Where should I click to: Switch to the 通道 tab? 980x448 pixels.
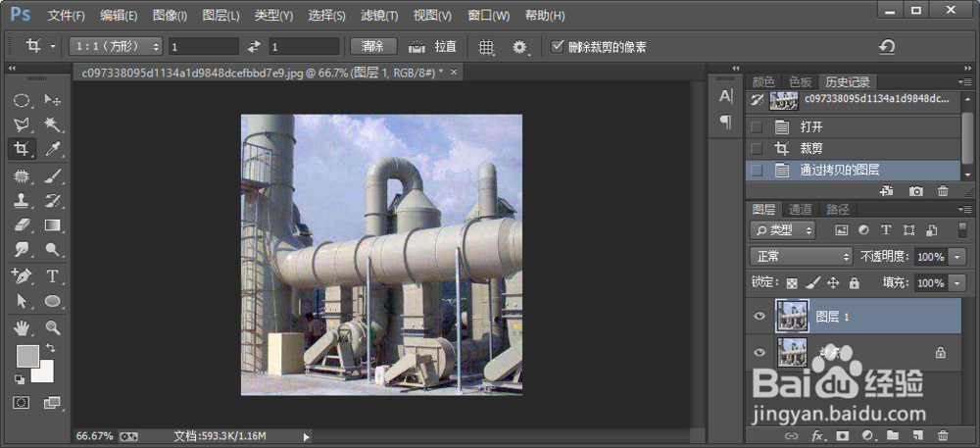point(801,210)
